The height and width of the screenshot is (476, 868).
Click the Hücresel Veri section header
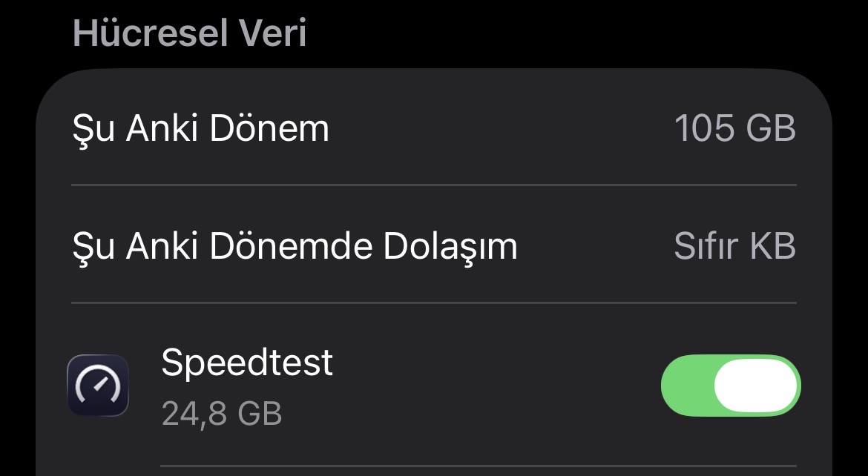click(189, 34)
